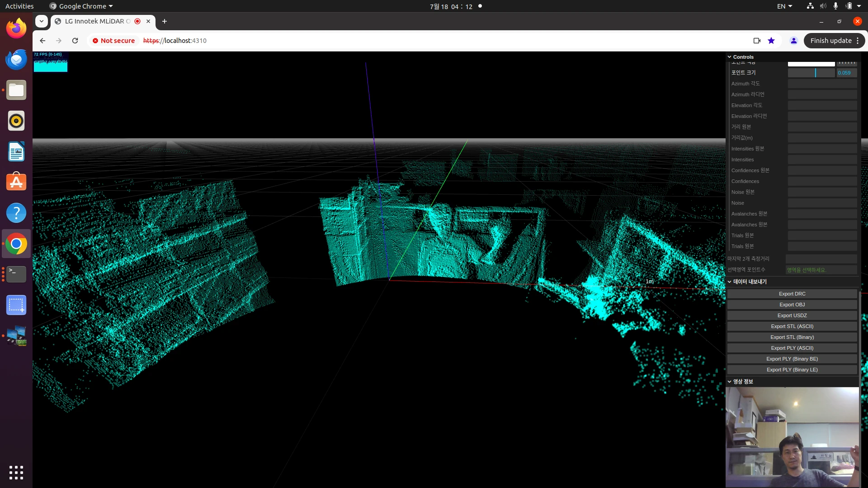Click the Ubuntu Software Center icon
The width and height of the screenshot is (868, 488).
point(16,182)
